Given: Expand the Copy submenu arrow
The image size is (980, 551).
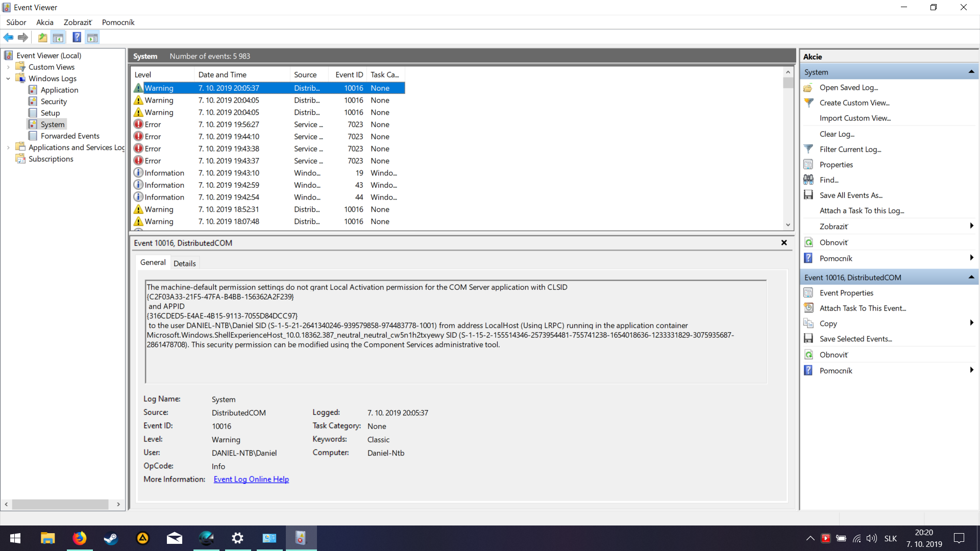Looking at the screenshot, I should tap(971, 323).
